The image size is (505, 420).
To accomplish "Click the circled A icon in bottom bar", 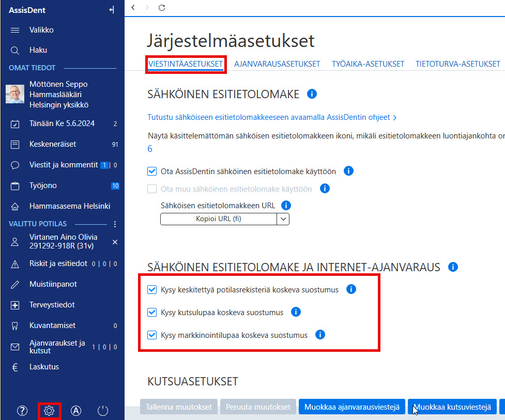I will pyautogui.click(x=76, y=411).
